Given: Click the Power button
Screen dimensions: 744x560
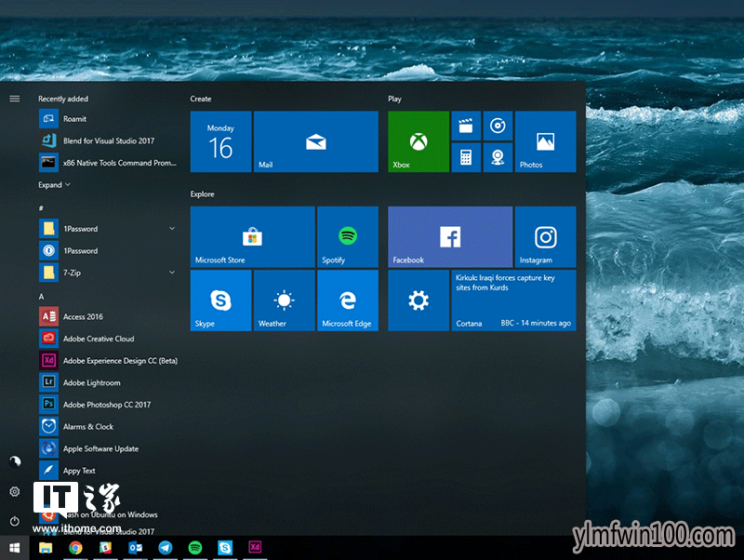Looking at the screenshot, I should pyautogui.click(x=15, y=521).
